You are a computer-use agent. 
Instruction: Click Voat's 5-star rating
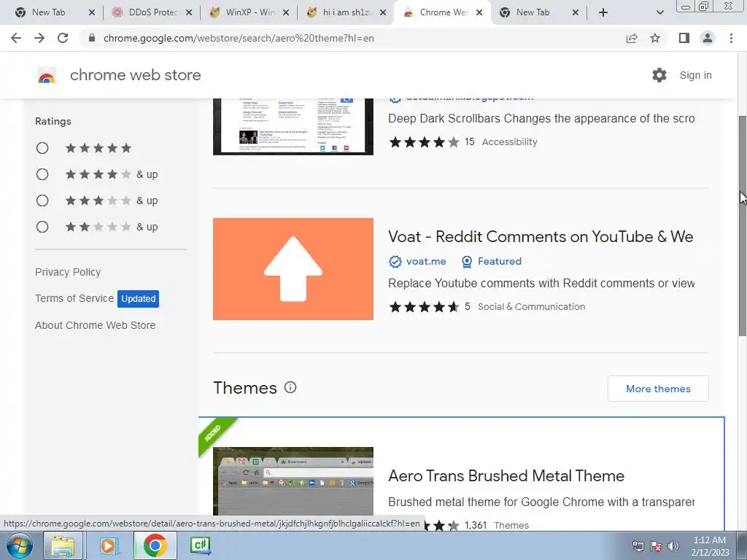[x=424, y=307]
